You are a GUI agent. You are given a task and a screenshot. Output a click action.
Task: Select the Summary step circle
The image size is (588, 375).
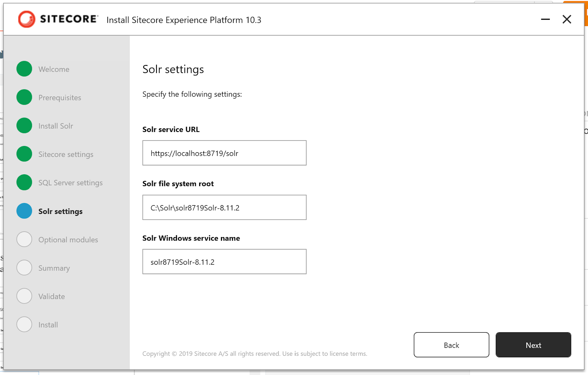(24, 267)
